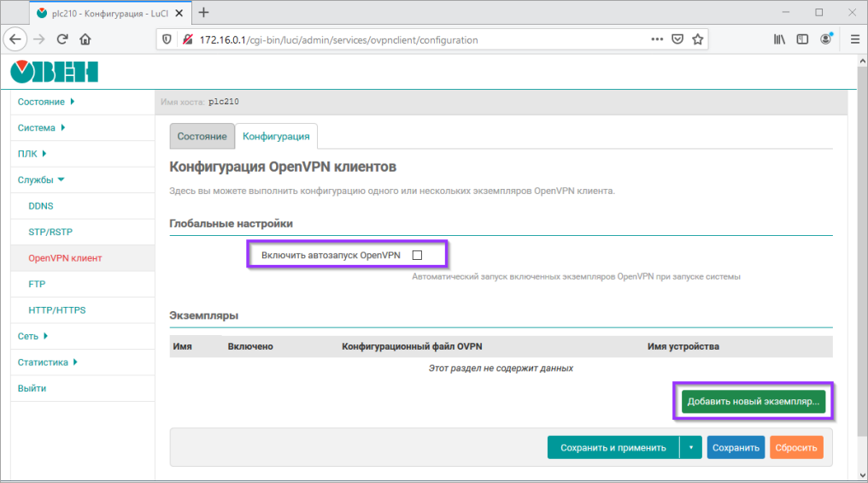Expand the Система sidebar section
Screen dimensions: 868x483
[x=41, y=128]
